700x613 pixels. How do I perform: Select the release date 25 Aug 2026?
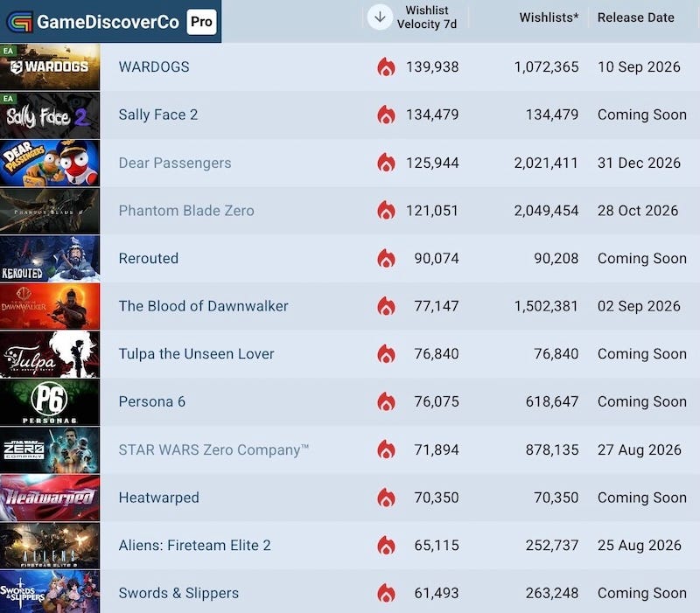tap(640, 545)
